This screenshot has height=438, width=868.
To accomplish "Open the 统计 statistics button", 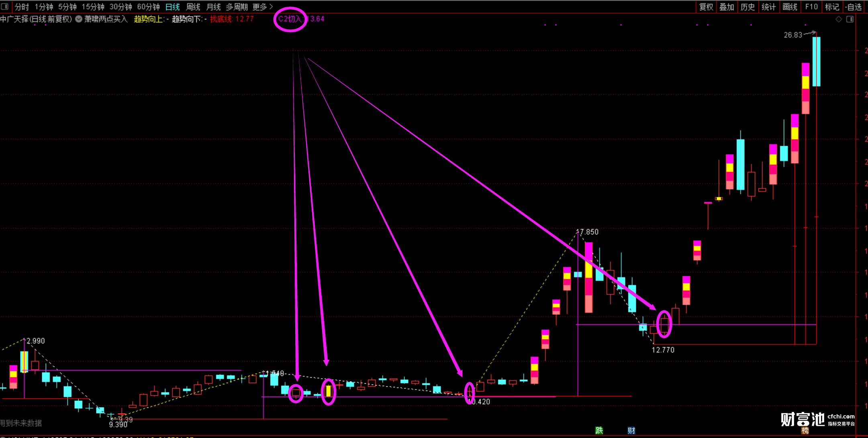I will click(768, 7).
